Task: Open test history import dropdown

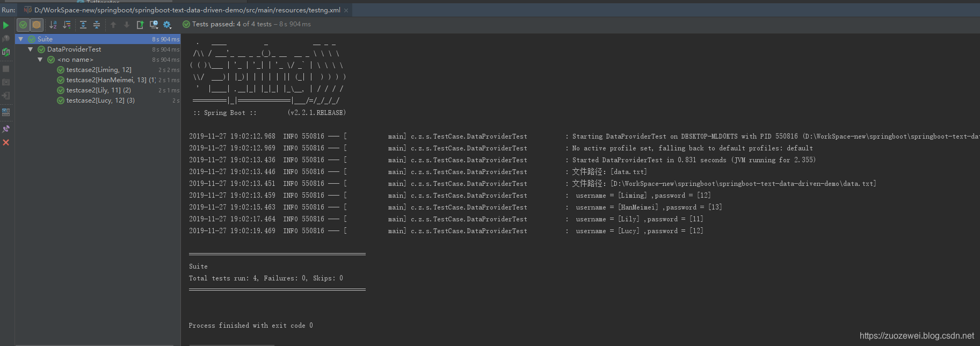Action: (154, 25)
